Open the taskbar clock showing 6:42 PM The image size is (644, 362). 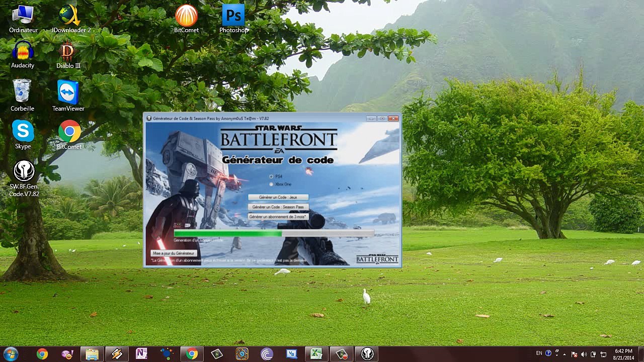(623, 354)
